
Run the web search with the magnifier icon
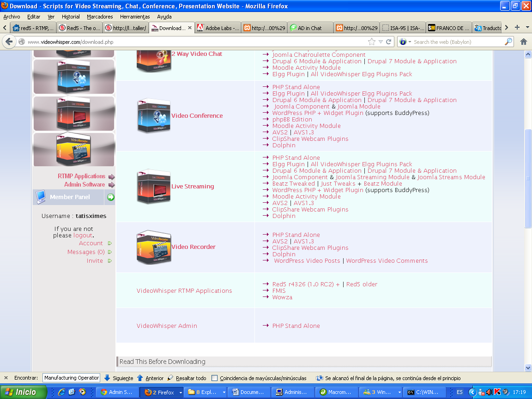(x=508, y=42)
